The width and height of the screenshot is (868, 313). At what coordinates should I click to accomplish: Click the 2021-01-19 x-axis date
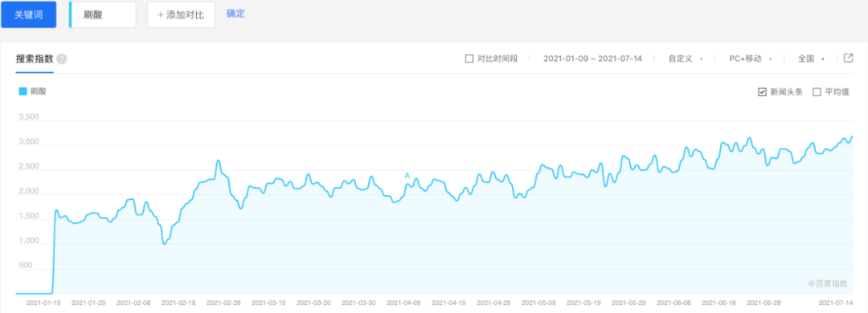click(43, 303)
